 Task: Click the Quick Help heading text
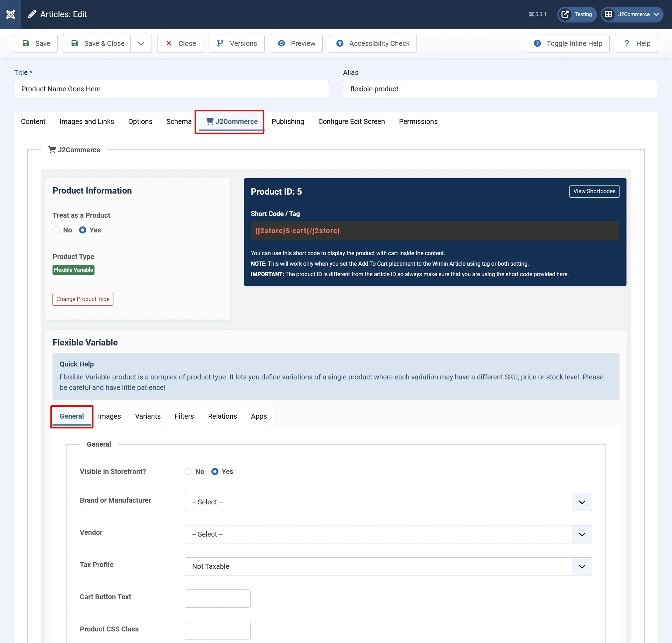77,364
